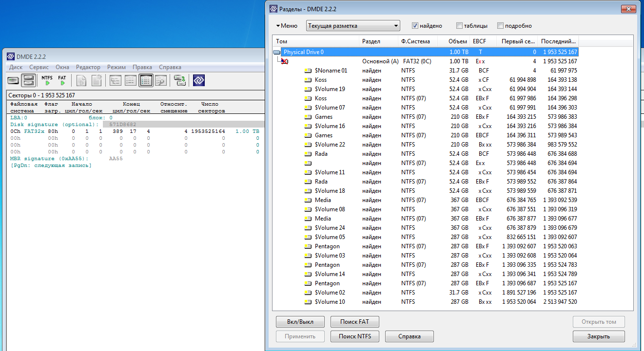Select the '$Volume 10' row name

point(330,302)
